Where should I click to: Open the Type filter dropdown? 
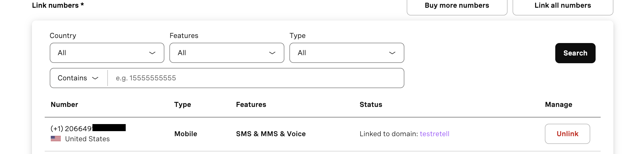pos(347,53)
